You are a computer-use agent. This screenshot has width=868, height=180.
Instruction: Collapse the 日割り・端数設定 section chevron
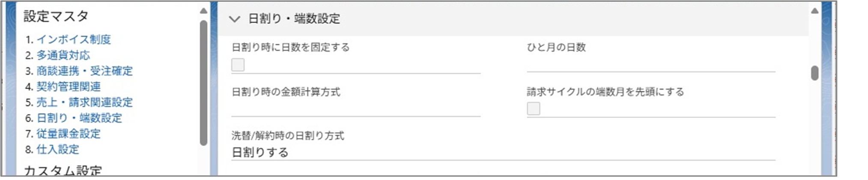coord(234,19)
